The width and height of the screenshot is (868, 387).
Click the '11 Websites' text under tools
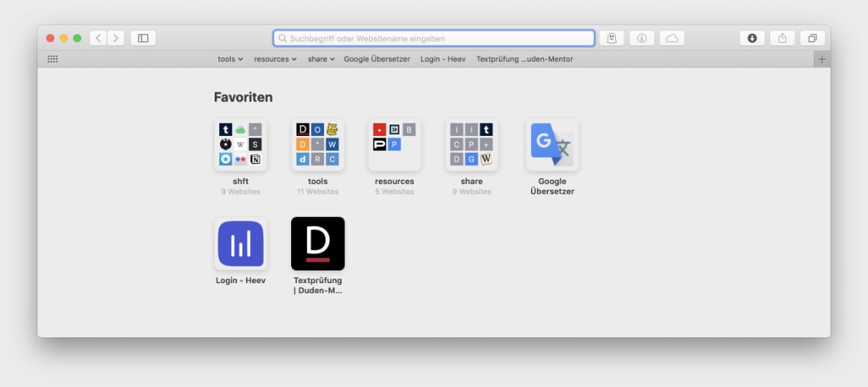pyautogui.click(x=318, y=192)
